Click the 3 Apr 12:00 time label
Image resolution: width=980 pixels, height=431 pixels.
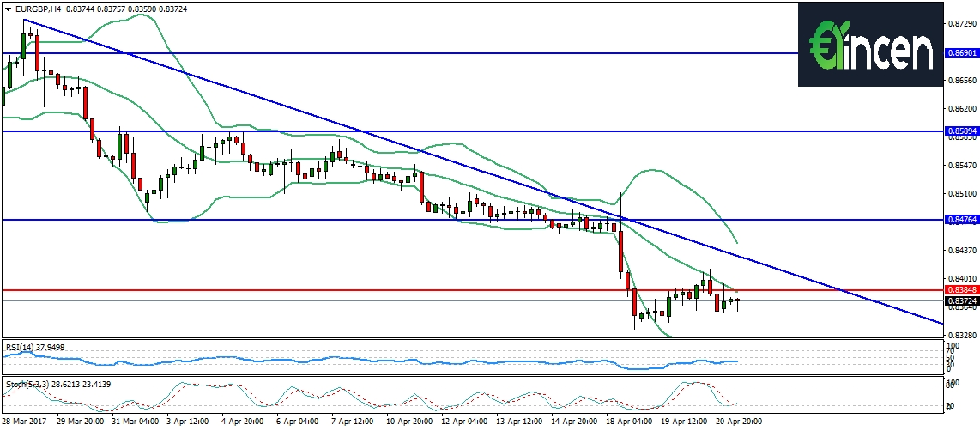[187, 422]
